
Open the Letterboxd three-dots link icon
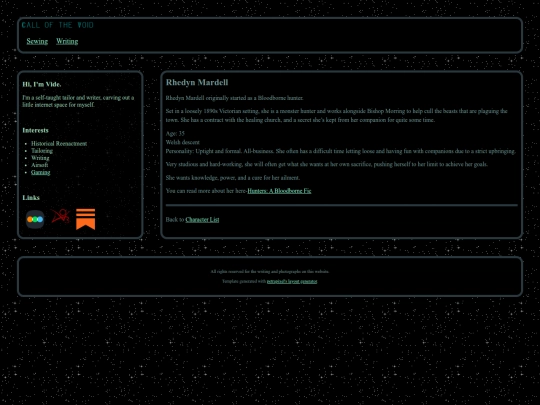35,219
